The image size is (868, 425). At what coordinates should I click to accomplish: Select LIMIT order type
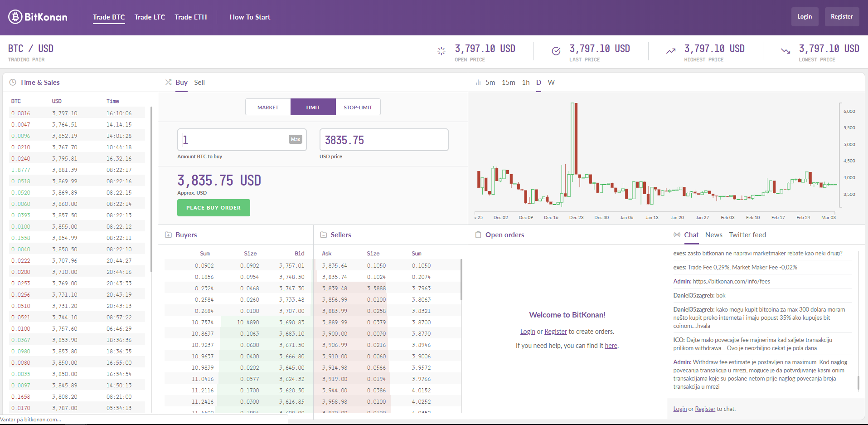pyautogui.click(x=313, y=107)
